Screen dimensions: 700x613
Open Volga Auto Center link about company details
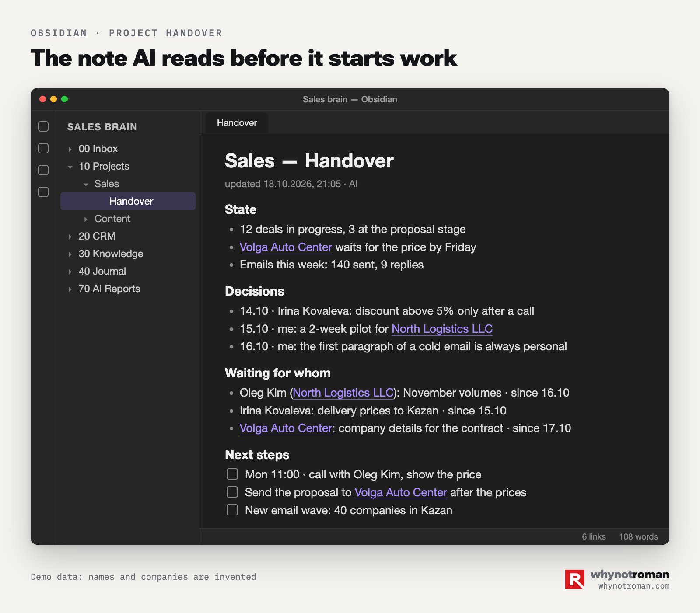[286, 428]
